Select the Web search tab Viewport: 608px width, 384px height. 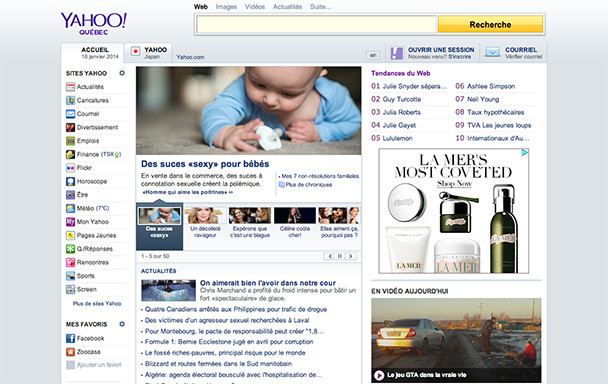pyautogui.click(x=201, y=7)
